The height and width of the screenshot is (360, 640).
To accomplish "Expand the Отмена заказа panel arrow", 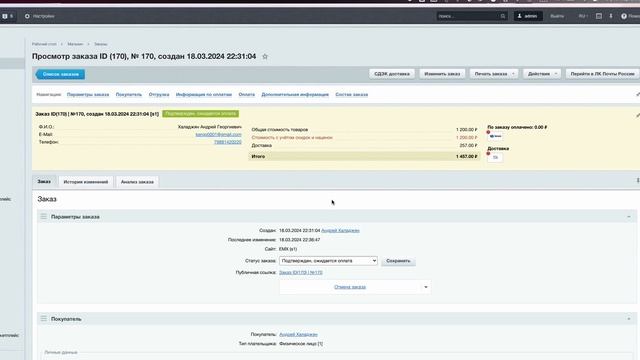I will [x=426, y=287].
